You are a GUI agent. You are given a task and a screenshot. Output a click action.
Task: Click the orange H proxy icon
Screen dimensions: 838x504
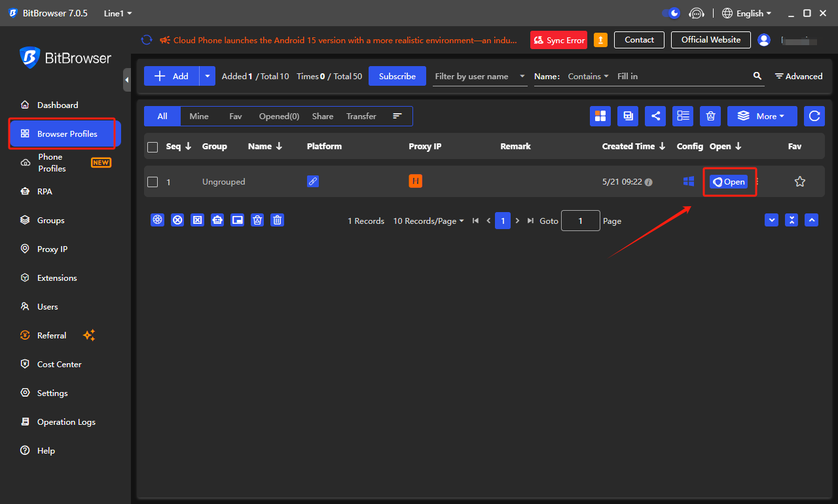(x=415, y=181)
